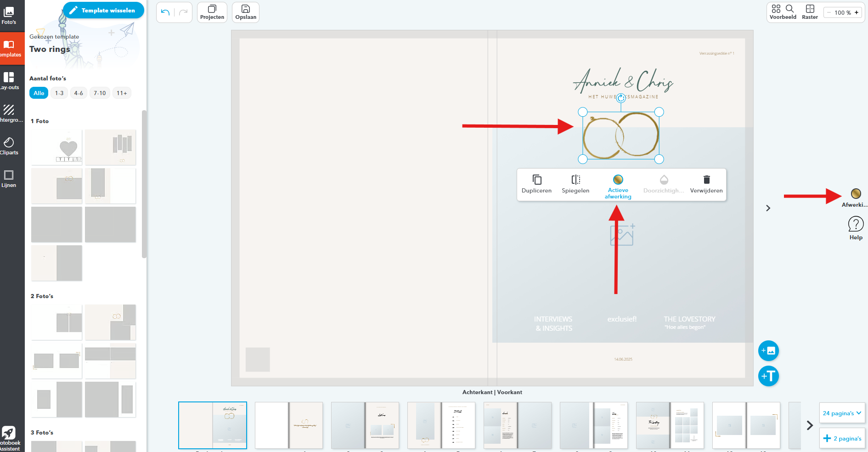The image size is (868, 452).
Task: Open Voorbeeld preview mode
Action: click(783, 12)
